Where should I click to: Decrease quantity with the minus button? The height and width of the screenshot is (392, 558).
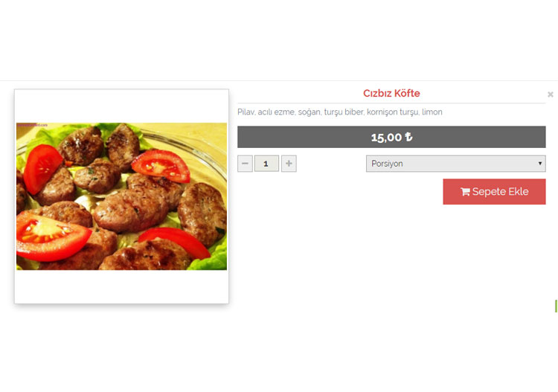click(x=245, y=164)
